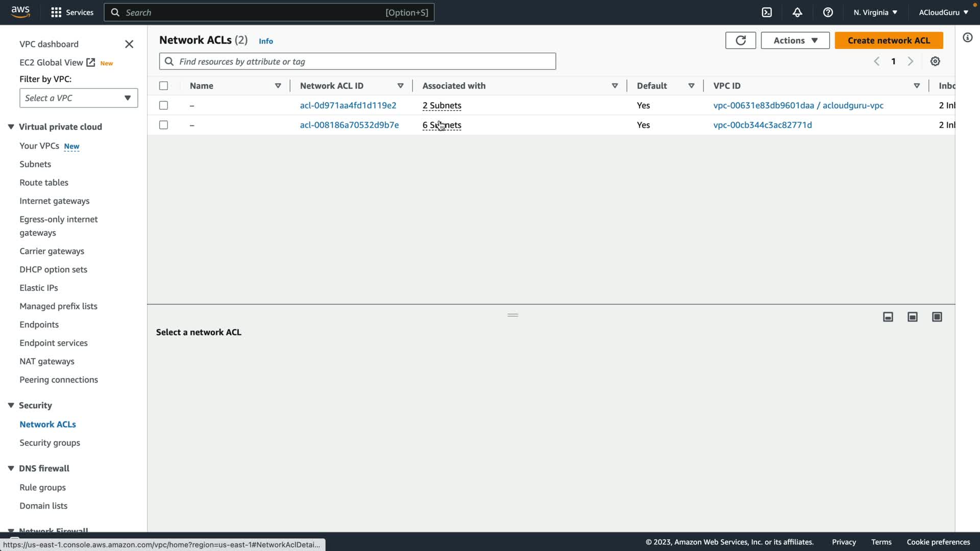This screenshot has height=551, width=980.
Task: Check the acl-0d971aa4fd1d119e2 row
Action: coord(163,105)
